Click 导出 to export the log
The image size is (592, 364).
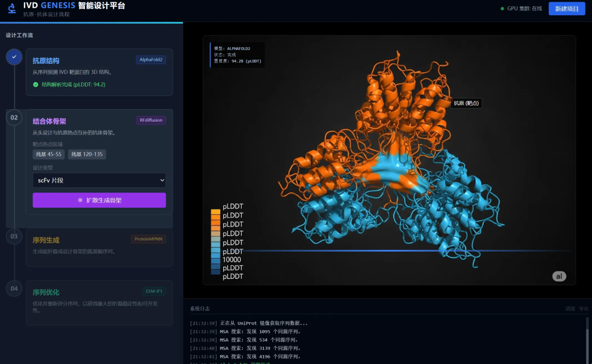pos(583,309)
